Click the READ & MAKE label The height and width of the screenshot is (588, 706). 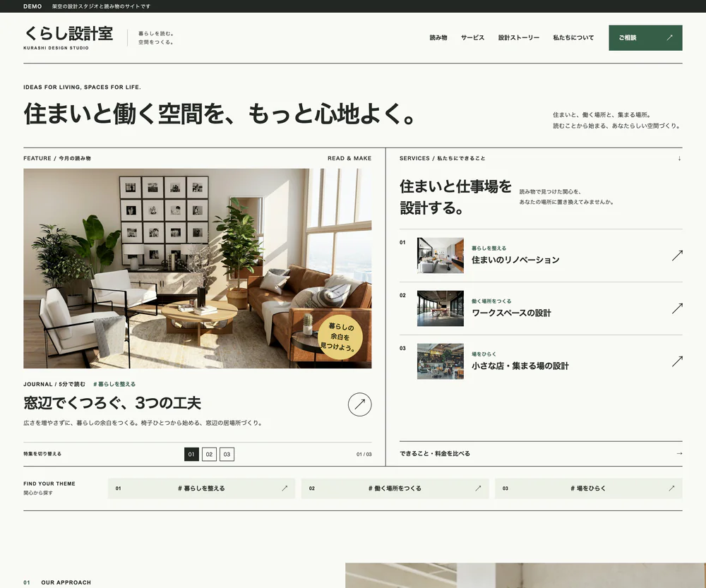(x=349, y=159)
